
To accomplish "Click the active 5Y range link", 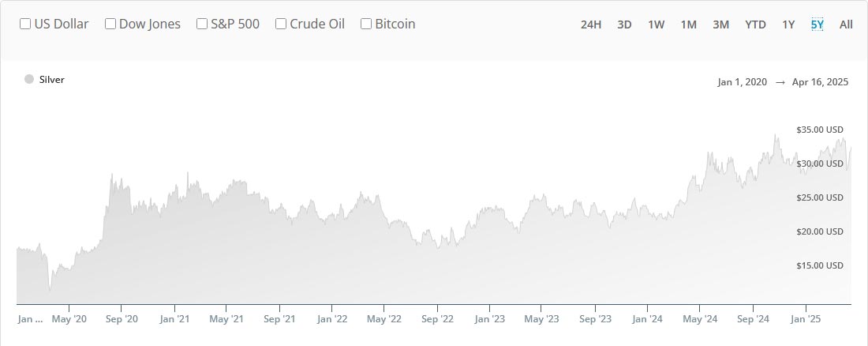I will (817, 24).
